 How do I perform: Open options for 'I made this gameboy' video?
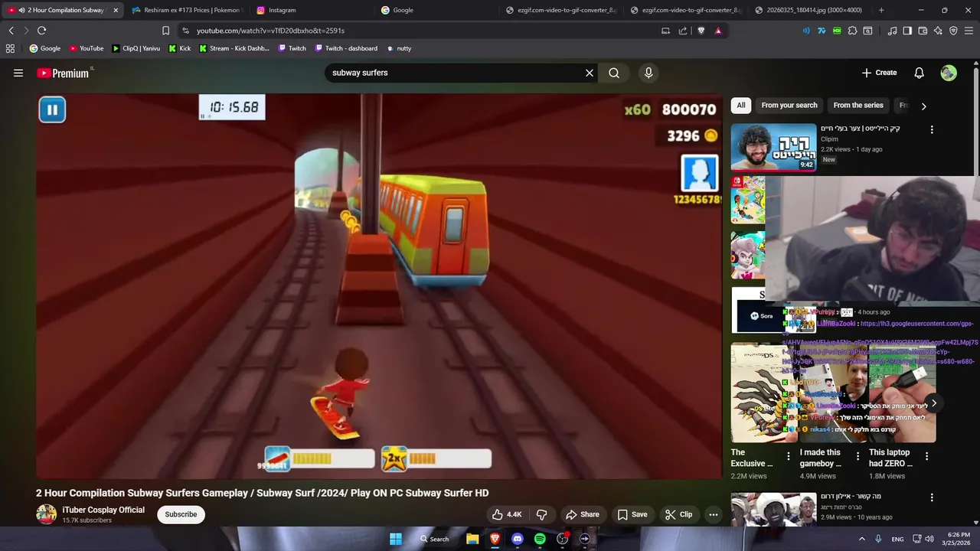(x=857, y=456)
